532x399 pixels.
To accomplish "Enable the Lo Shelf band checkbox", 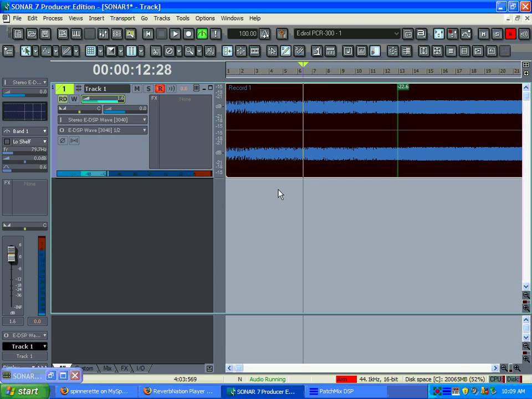I will coord(7,141).
